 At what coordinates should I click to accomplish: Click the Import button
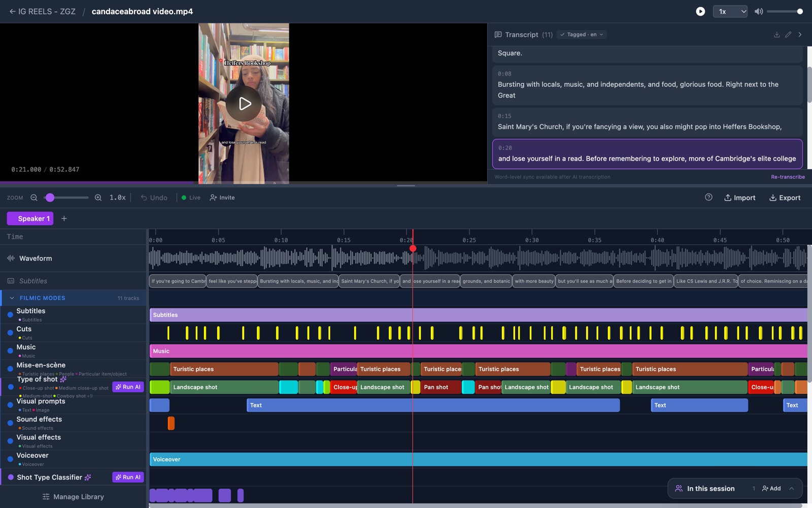pos(739,198)
